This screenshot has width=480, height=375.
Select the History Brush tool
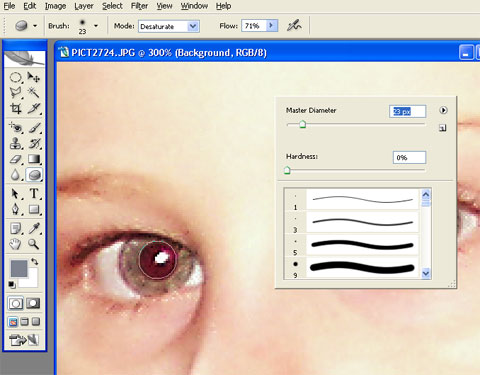34,143
